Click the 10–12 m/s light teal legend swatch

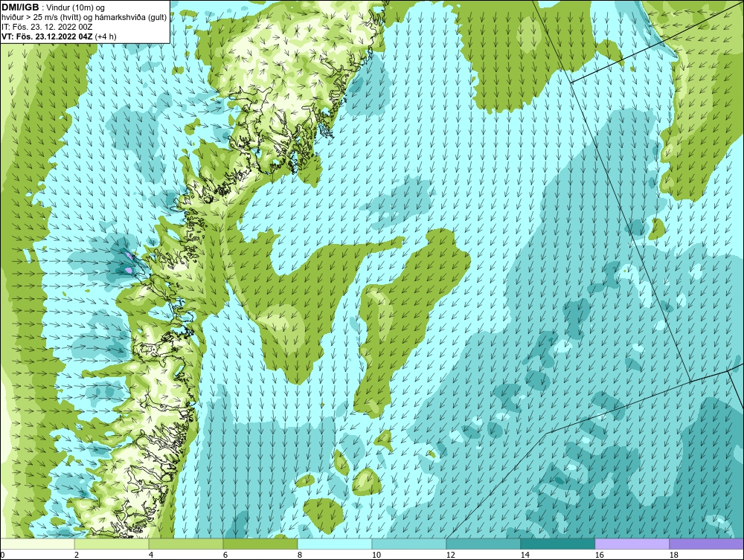(x=409, y=544)
